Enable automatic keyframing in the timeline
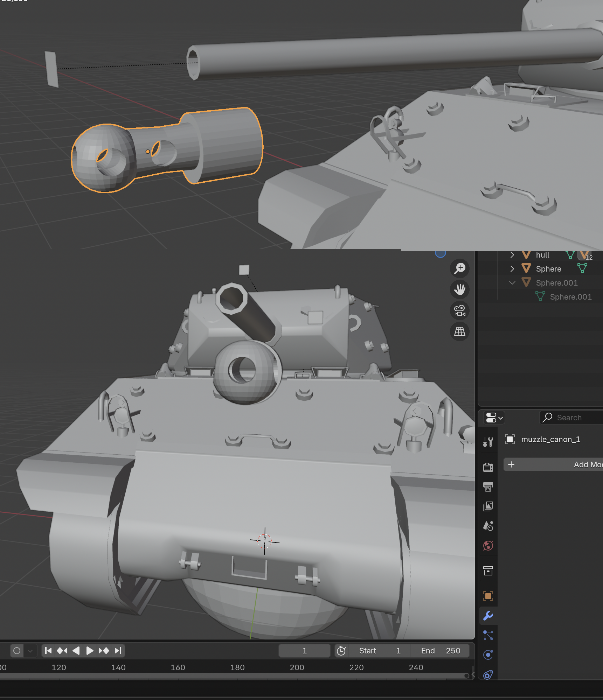This screenshot has height=700, width=603. click(x=17, y=650)
